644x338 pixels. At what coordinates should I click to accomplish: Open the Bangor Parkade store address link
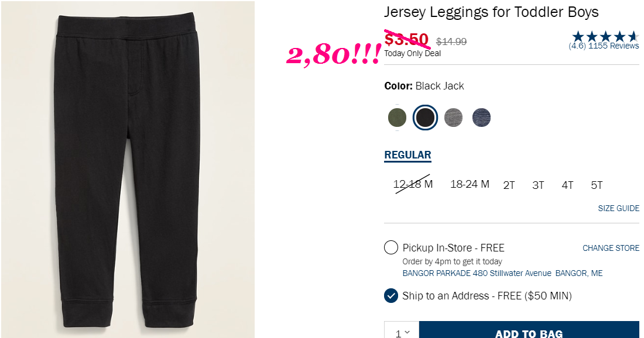pyautogui.click(x=502, y=273)
